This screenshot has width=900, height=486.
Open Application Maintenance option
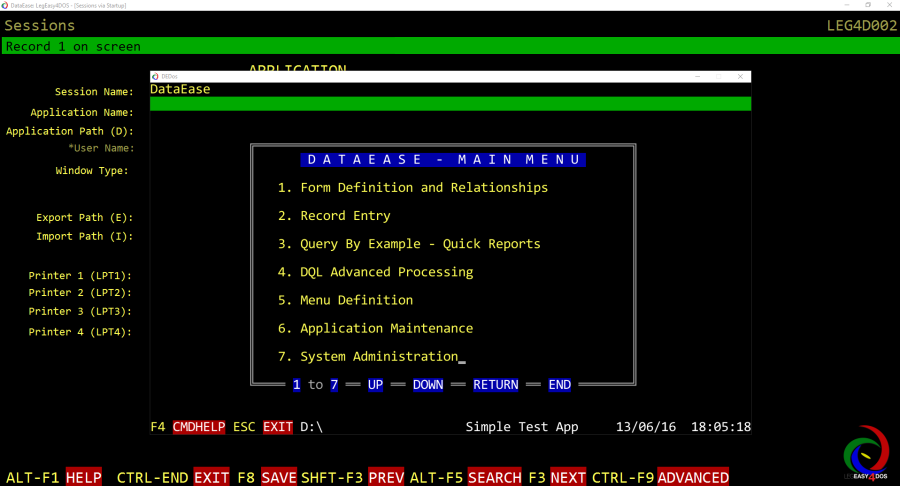click(x=375, y=328)
